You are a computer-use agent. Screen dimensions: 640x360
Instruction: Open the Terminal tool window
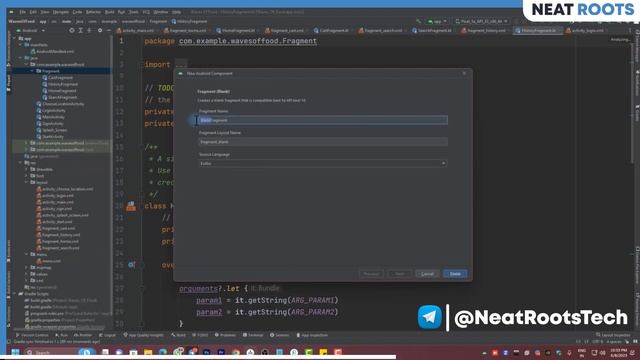pos(253,335)
